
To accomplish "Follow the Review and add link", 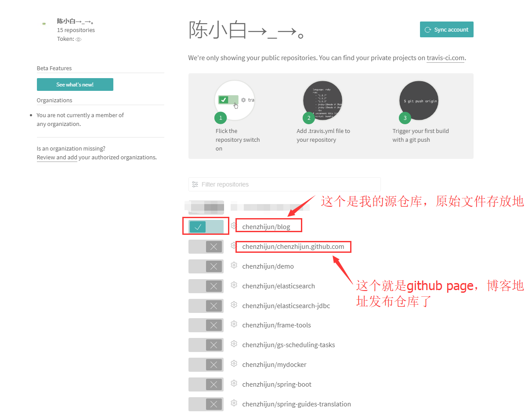I will [57, 158].
